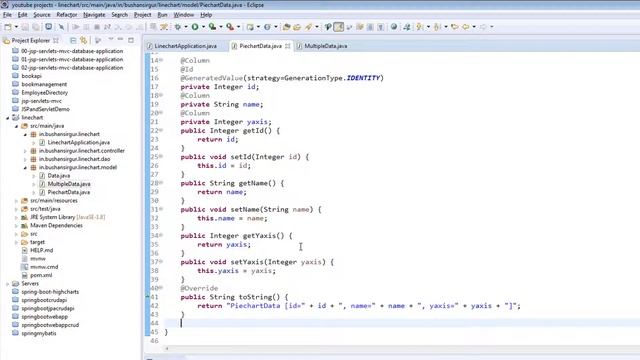This screenshot has width=640, height=360.
Task: Open the Project menu
Action: (x=142, y=15)
